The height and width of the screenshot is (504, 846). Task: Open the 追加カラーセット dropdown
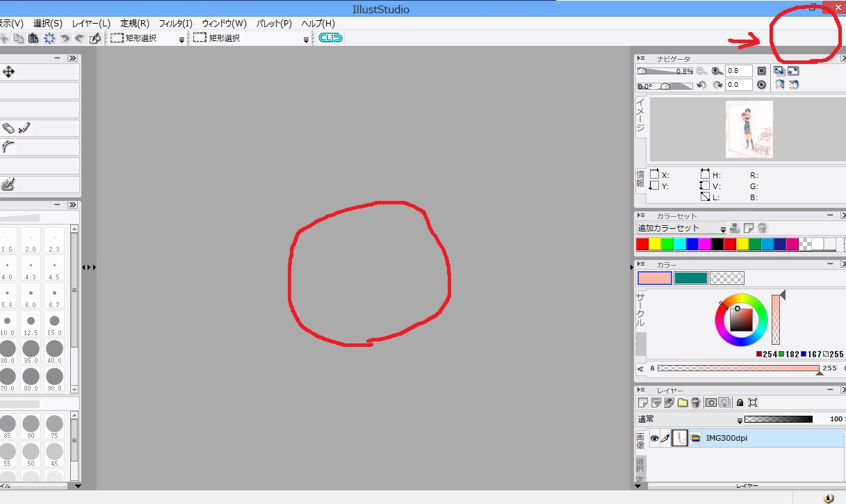point(723,229)
